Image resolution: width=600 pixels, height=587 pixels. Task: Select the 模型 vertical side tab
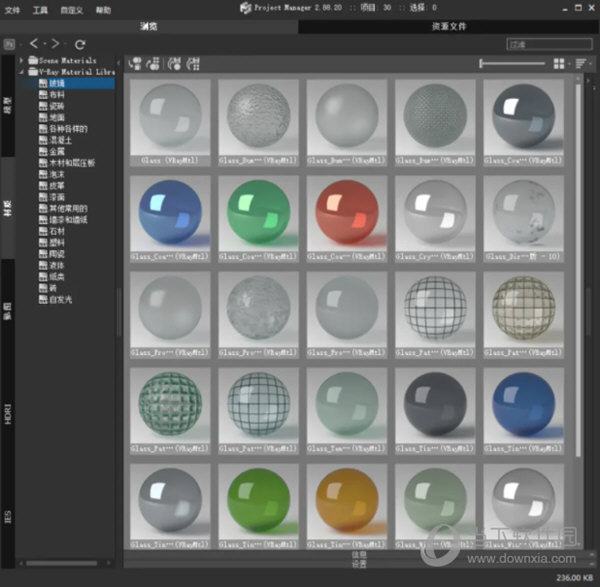point(8,105)
